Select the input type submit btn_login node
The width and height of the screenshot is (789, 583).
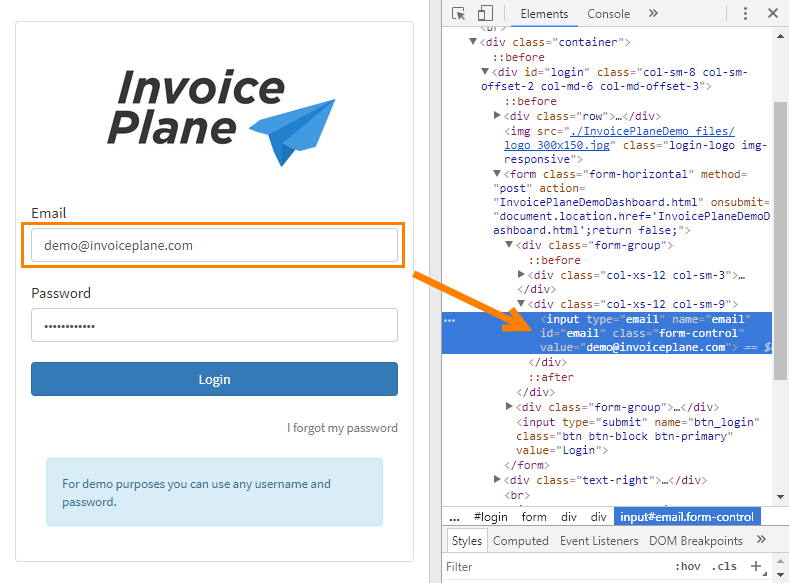[x=637, y=436]
